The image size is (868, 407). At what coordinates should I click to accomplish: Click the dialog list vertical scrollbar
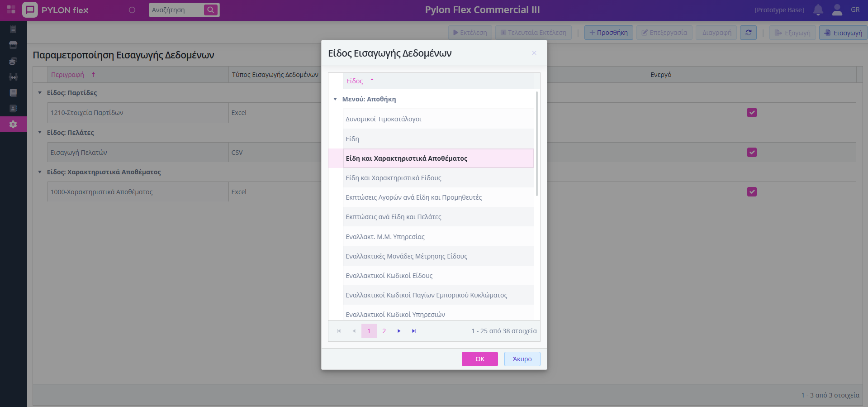pos(537,145)
